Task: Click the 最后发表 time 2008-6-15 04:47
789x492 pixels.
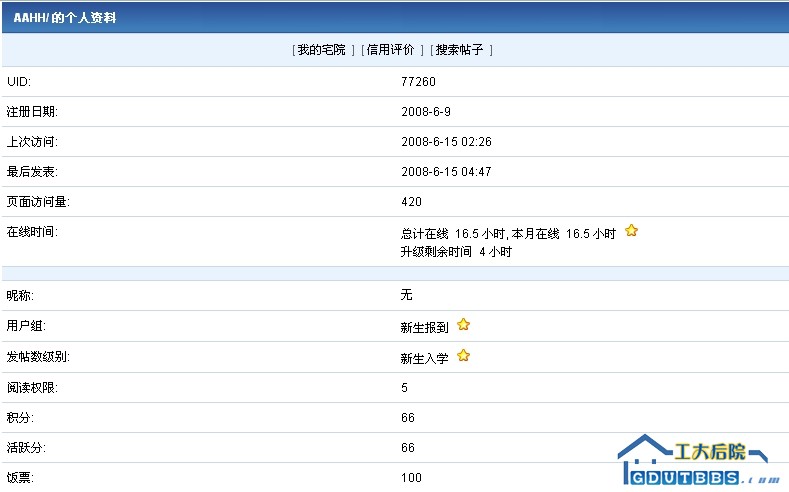Action: [446, 172]
